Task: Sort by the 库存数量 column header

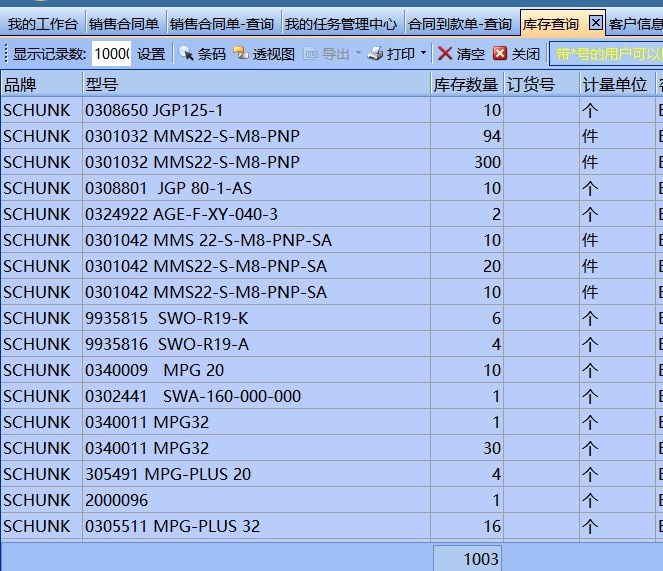Action: [x=467, y=84]
